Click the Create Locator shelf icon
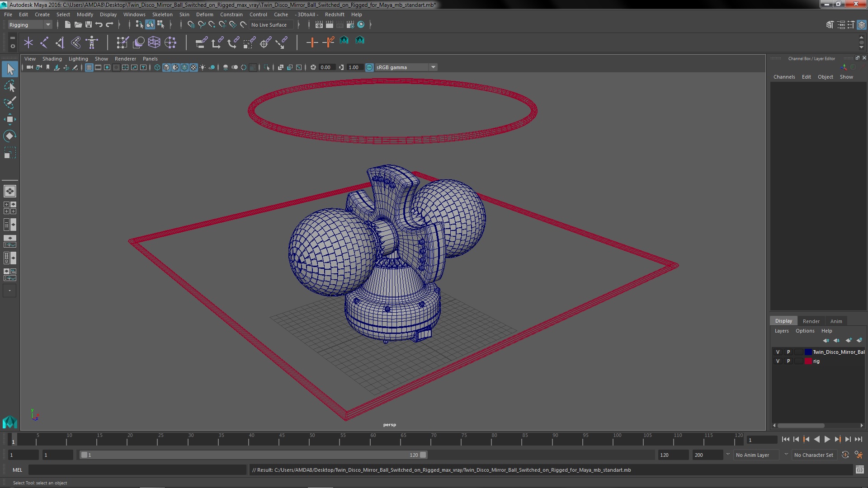 28,42
